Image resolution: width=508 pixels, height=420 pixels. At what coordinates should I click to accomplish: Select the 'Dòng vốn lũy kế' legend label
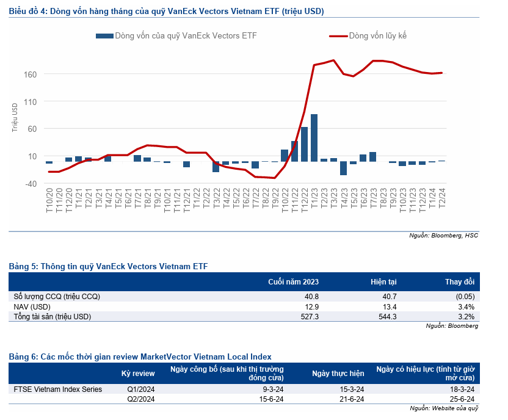tap(377, 36)
